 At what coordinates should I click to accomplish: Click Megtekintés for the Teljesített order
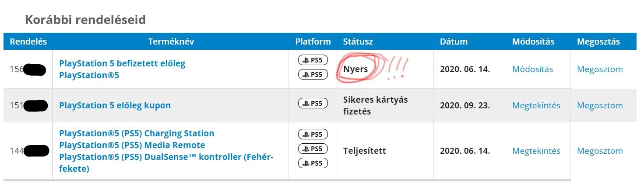(x=536, y=151)
